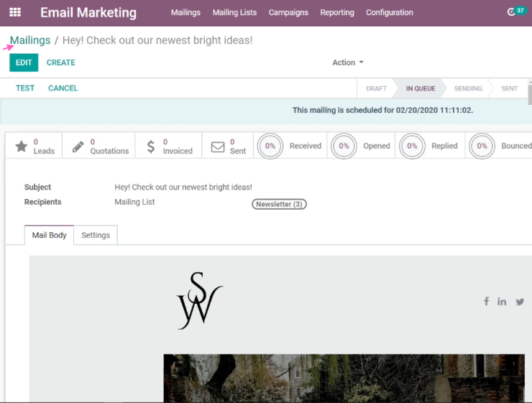Click the Sent envelope icon

coord(218,147)
